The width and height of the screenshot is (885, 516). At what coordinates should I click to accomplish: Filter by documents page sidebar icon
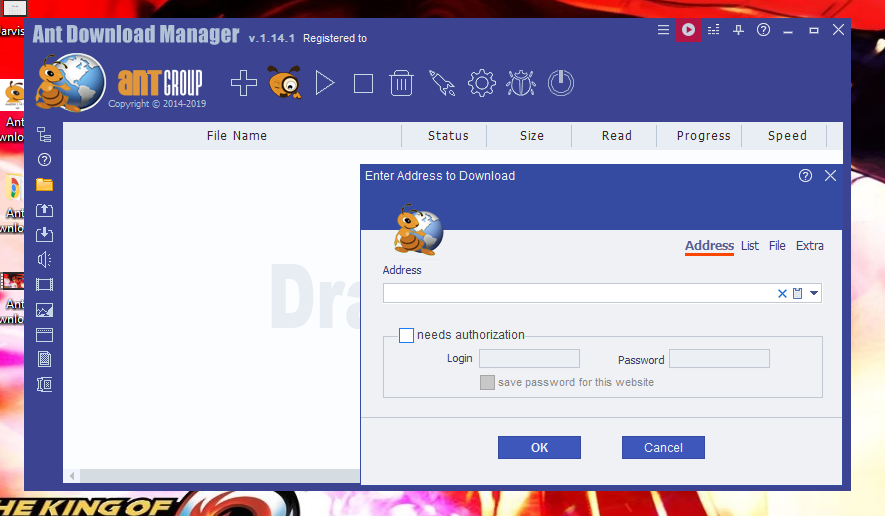pos(44,359)
